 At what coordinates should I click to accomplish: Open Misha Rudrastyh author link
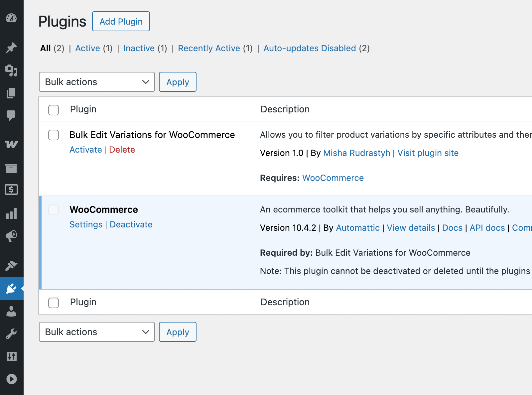coord(357,153)
